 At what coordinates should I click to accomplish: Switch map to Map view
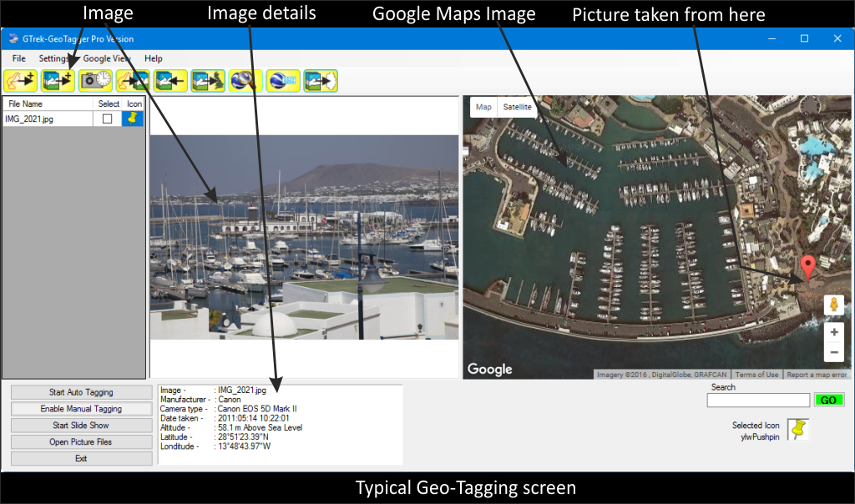click(x=483, y=107)
